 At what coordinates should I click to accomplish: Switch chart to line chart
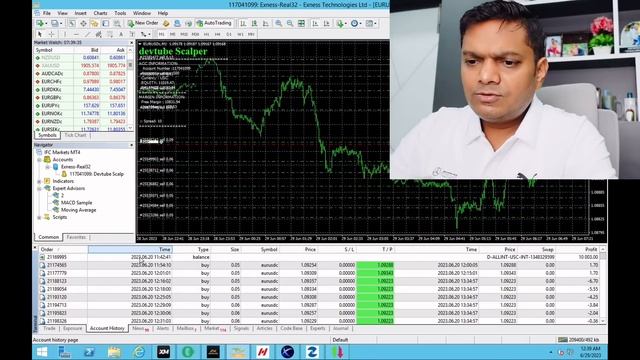click(x=266, y=23)
